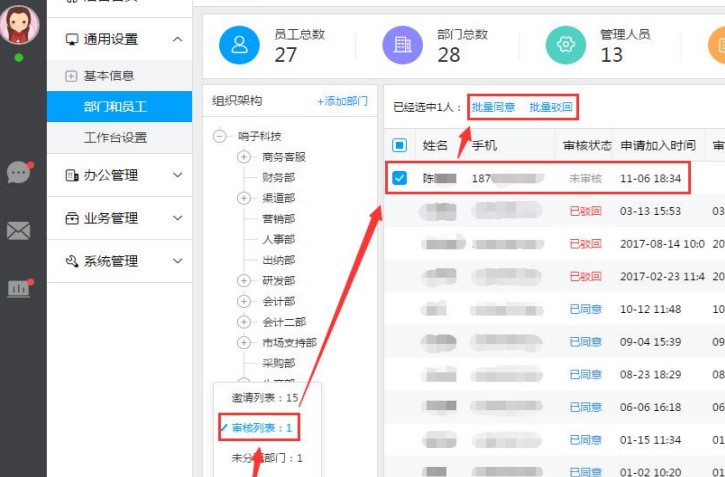Click 已同意 status in 10-12 11:48 row
Image resolution: width=725 pixels, height=477 pixels.
coord(585,309)
